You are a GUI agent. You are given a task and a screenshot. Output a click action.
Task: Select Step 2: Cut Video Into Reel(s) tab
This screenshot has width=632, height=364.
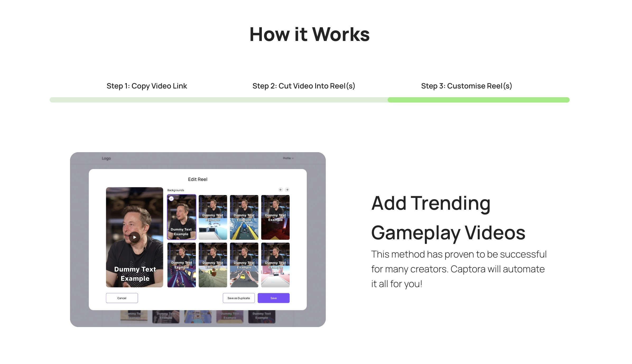point(304,86)
